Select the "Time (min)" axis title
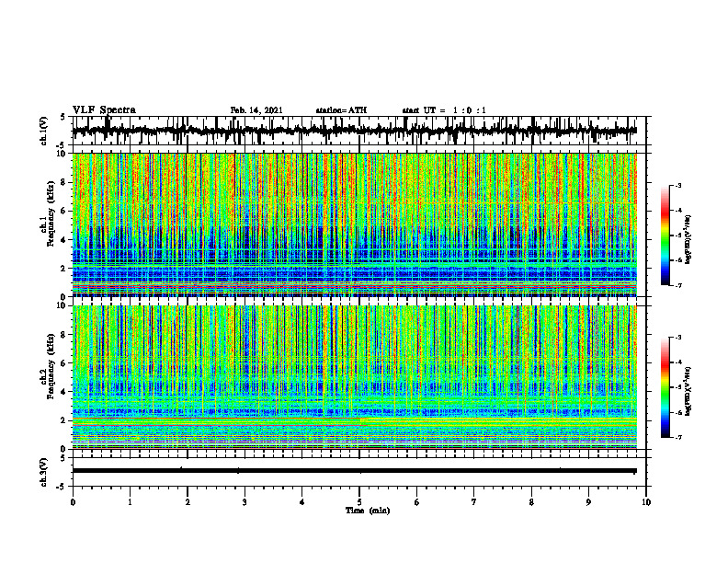 point(368,511)
